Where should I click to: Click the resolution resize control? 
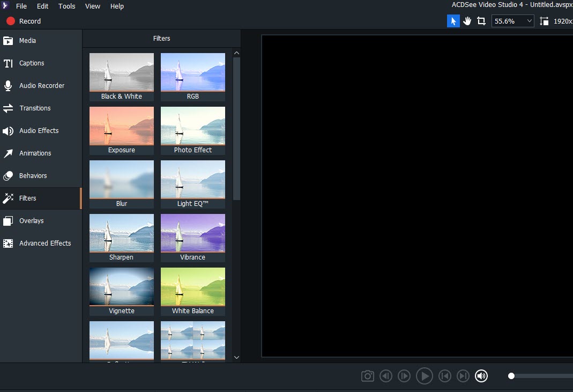(544, 20)
